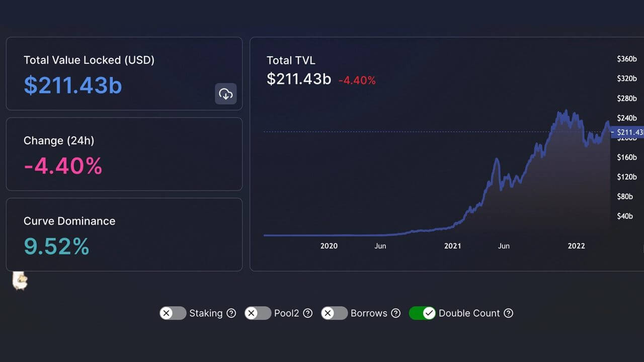
Task: Click the 9.52% Curve Dominance value
Action: click(56, 246)
